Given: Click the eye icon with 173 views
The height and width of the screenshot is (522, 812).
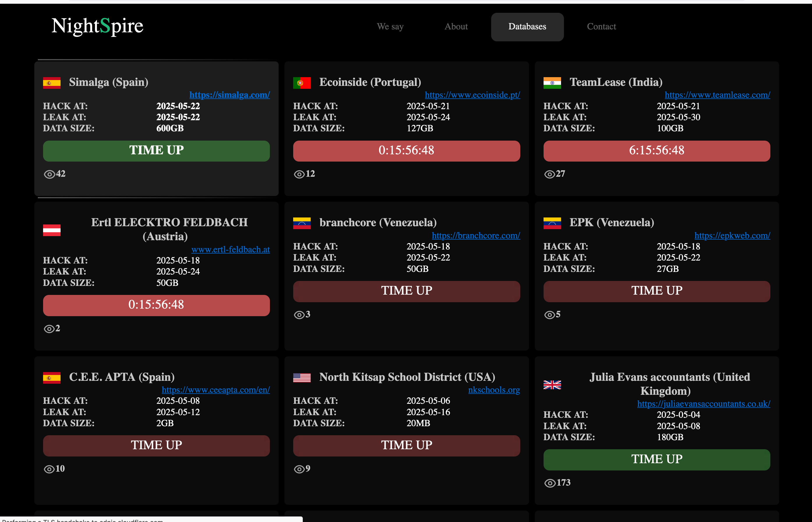Looking at the screenshot, I should tap(550, 483).
